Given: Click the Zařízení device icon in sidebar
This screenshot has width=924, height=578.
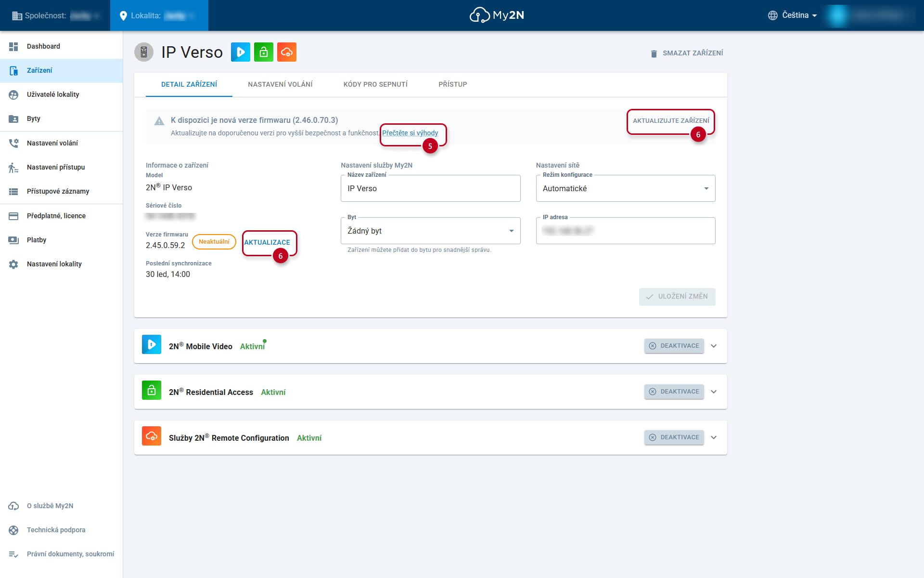Looking at the screenshot, I should coord(13,71).
